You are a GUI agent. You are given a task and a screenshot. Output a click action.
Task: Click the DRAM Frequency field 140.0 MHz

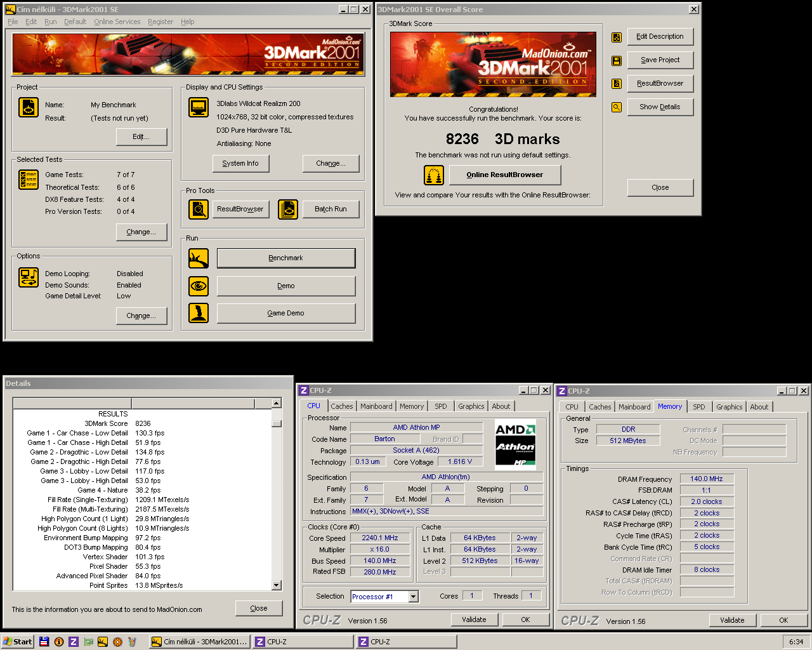(707, 479)
